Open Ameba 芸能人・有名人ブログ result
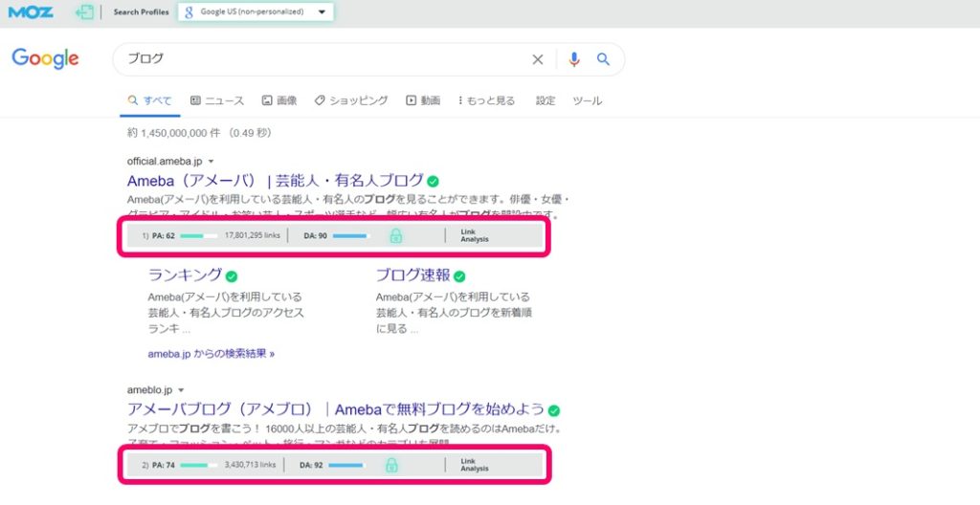Screen dimensions: 980x505 click(x=275, y=181)
